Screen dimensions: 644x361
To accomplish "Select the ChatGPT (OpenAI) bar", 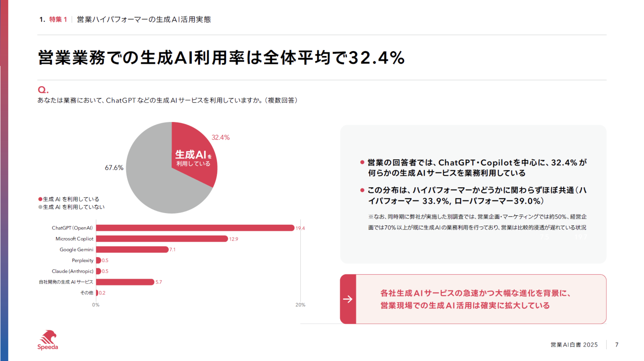I will 195,228.
